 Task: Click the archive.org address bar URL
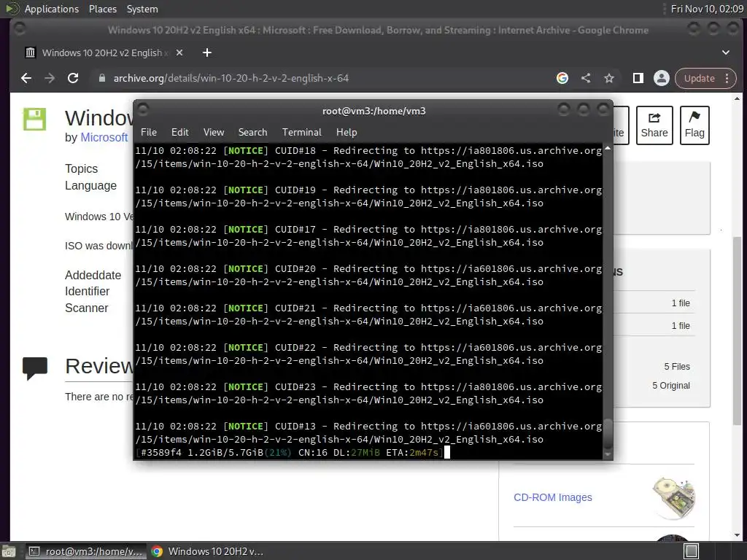(x=231, y=78)
